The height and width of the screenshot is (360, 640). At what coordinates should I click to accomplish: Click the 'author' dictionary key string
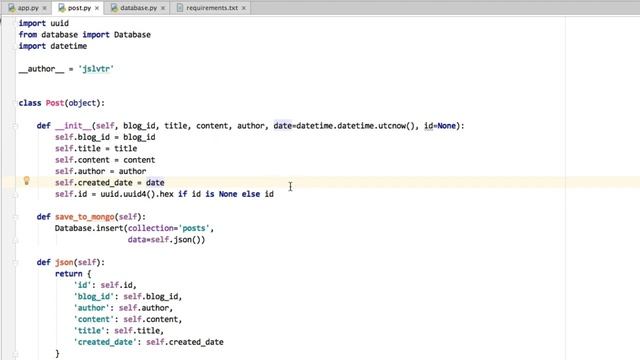pyautogui.click(x=91, y=308)
